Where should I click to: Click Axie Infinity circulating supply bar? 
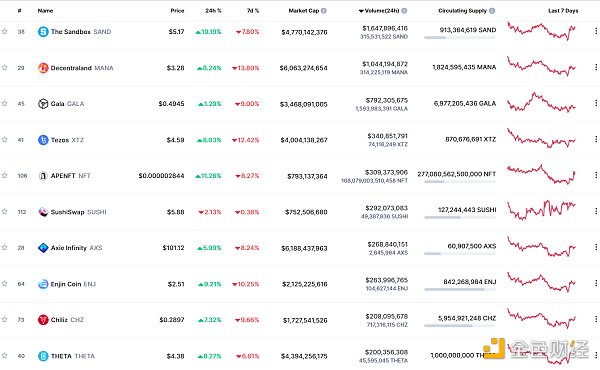click(x=460, y=253)
